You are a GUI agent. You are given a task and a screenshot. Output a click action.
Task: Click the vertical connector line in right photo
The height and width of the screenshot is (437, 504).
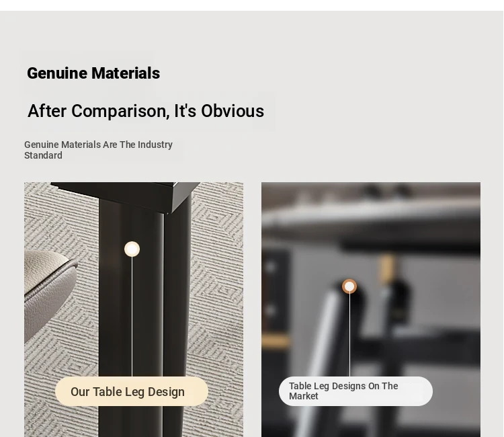coord(349,335)
